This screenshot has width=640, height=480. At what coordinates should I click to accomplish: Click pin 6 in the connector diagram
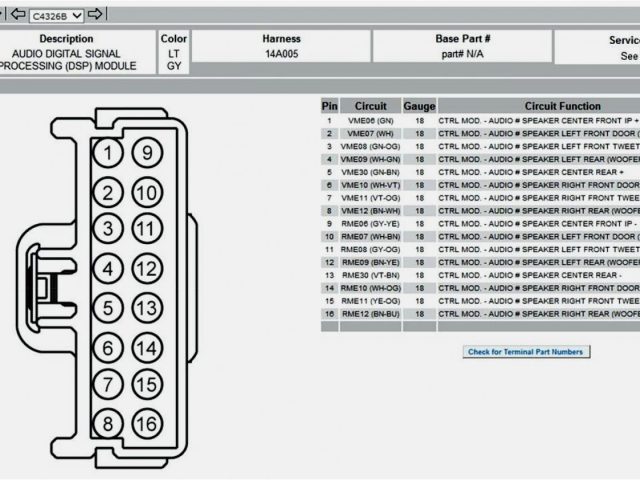(108, 347)
